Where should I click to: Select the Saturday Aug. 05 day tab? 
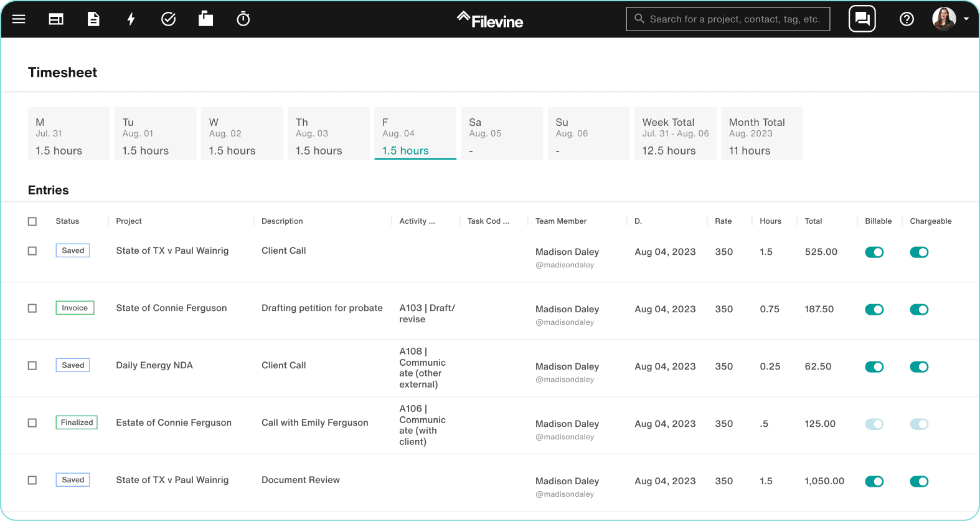click(x=502, y=133)
